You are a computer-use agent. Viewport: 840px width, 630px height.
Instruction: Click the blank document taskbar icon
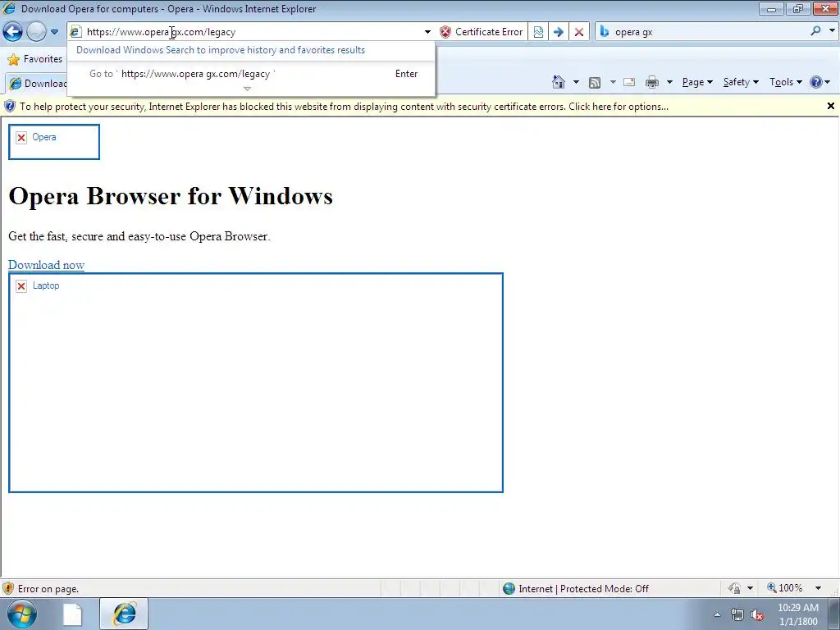coord(72,614)
